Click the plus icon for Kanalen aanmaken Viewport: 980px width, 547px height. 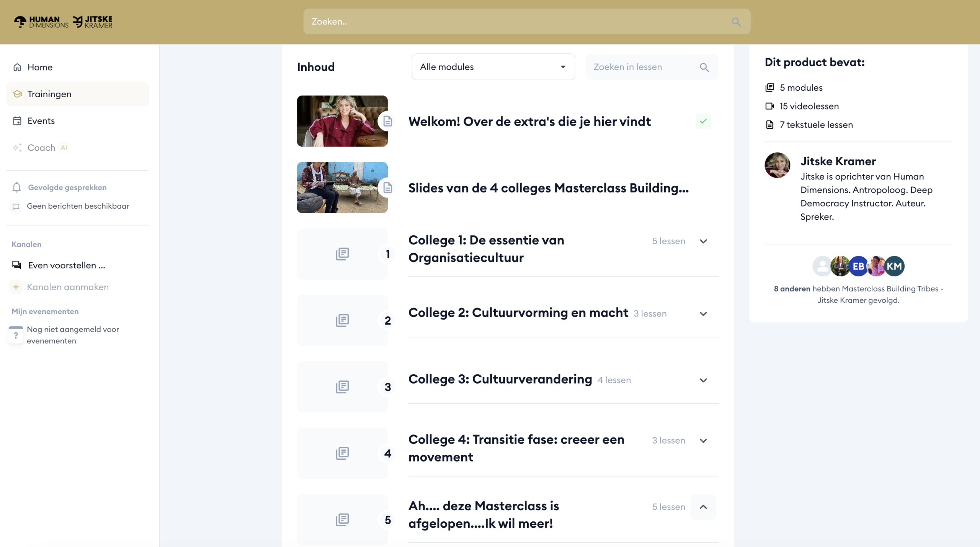(x=16, y=287)
